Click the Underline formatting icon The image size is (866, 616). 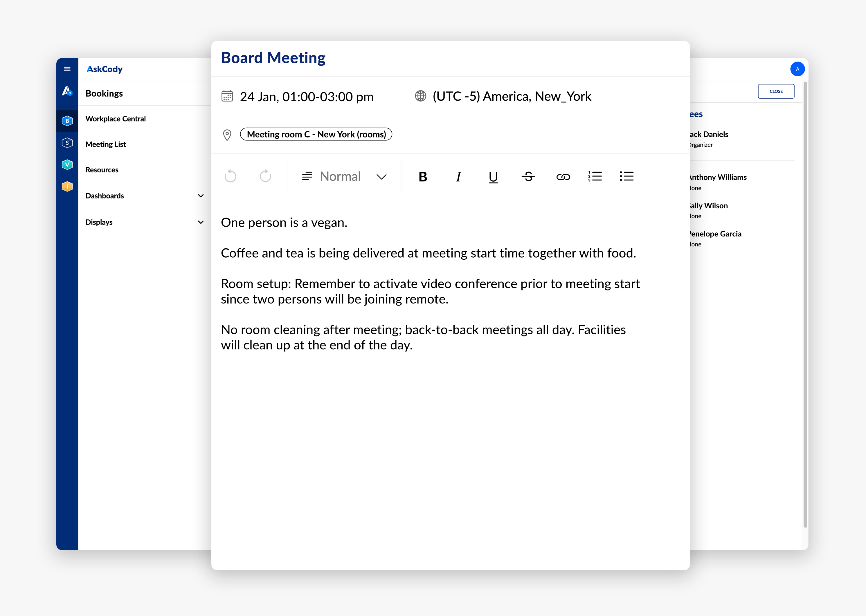(x=493, y=177)
